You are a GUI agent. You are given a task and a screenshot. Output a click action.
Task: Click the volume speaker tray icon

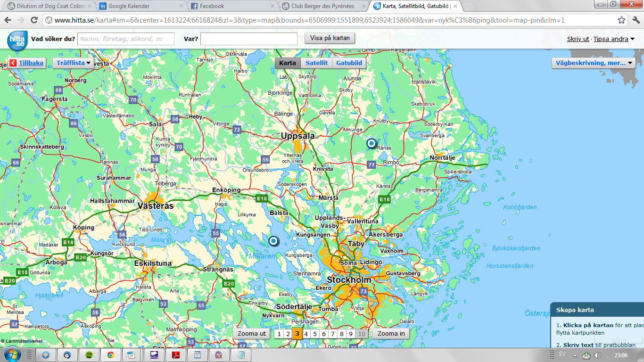click(597, 355)
